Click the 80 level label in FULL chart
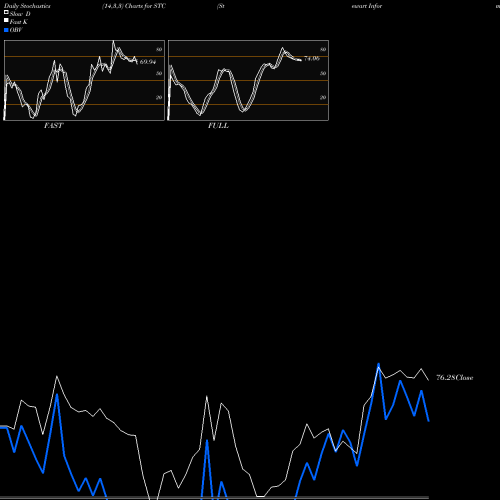This screenshot has width=500, height=500. pyautogui.click(x=323, y=49)
